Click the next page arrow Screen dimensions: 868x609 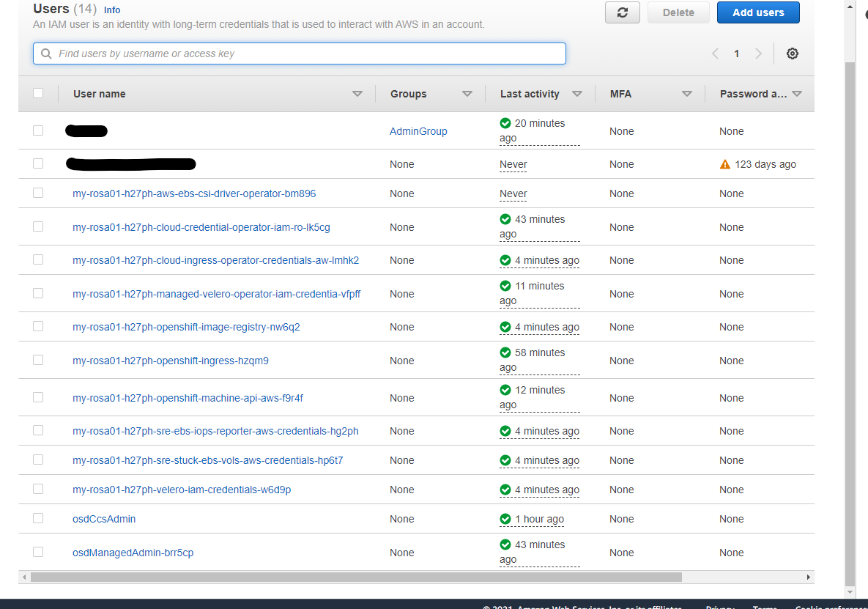(x=758, y=53)
